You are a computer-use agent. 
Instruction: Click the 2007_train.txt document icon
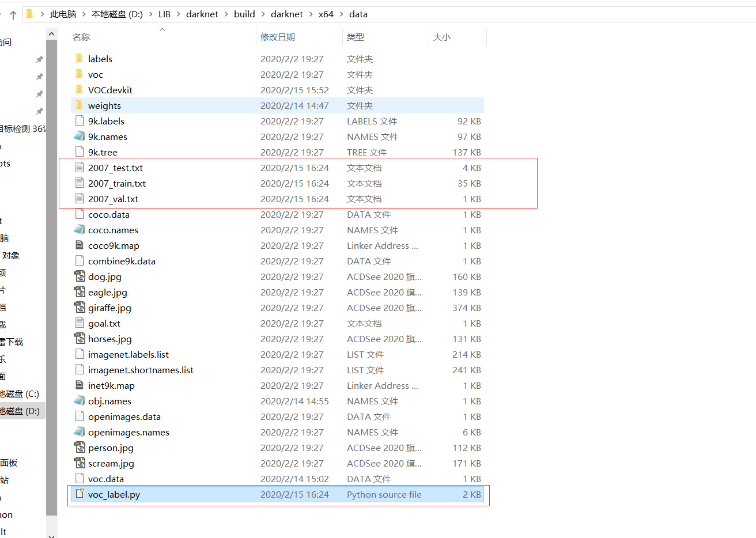(x=80, y=183)
